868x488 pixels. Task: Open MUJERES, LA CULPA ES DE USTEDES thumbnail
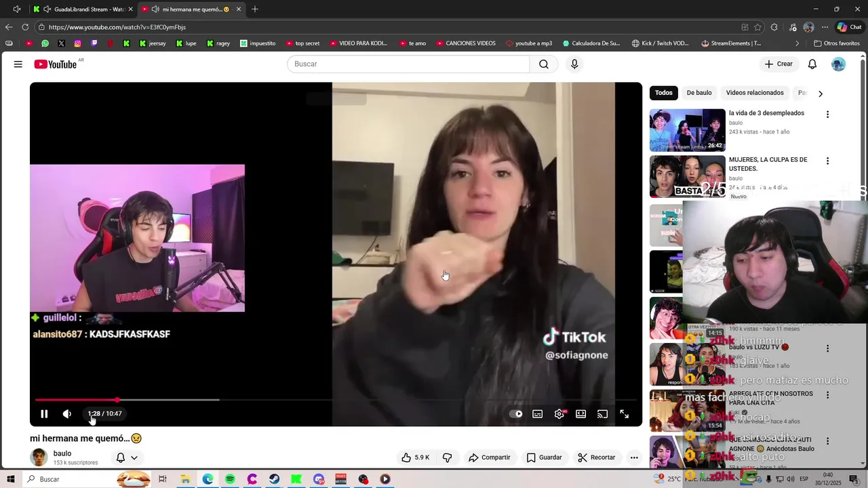point(688,177)
